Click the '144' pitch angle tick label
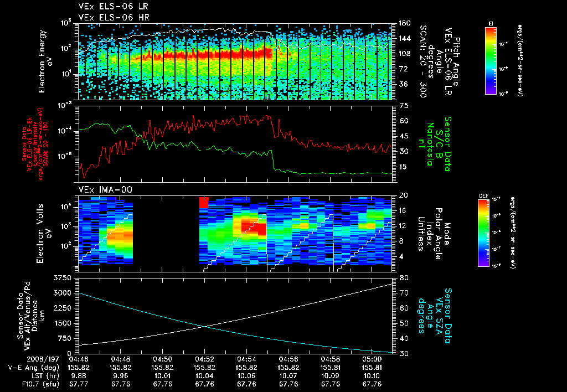 pyautogui.click(x=404, y=38)
